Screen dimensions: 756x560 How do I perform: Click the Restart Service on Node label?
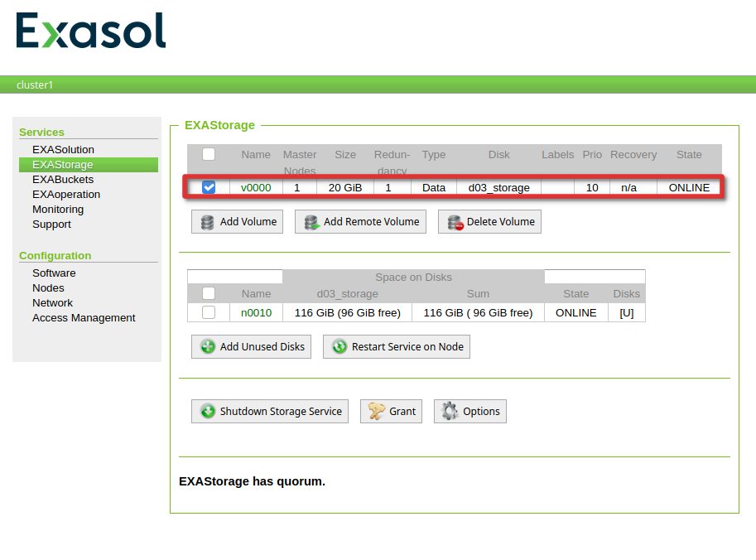point(407,347)
